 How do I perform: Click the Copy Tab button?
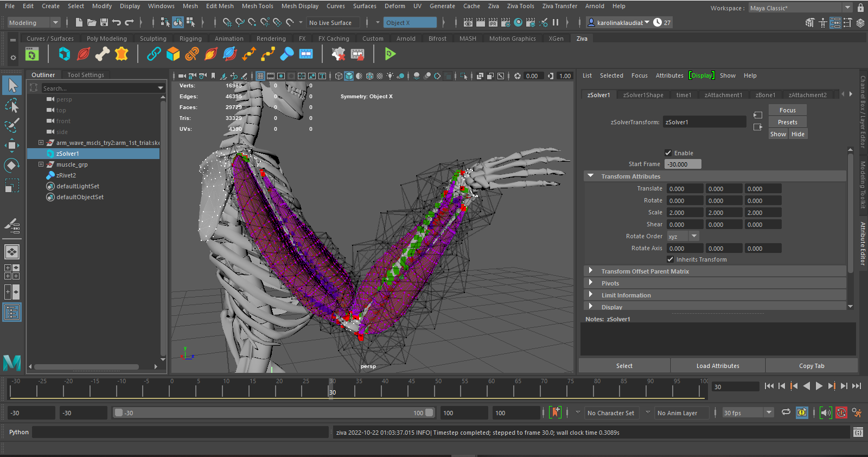click(x=812, y=366)
